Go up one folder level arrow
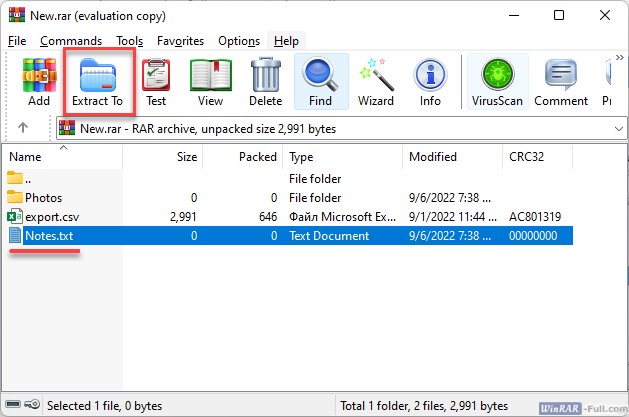This screenshot has width=629, height=417. tap(23, 129)
